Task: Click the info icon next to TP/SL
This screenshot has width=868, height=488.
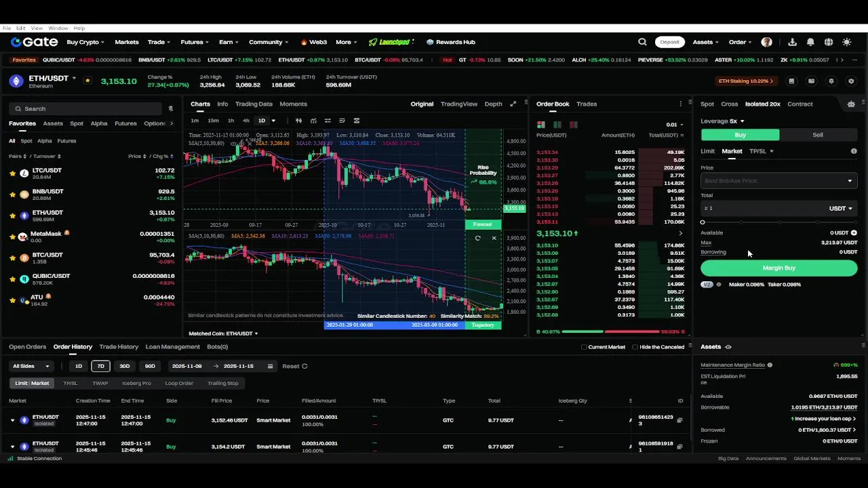Action: point(854,151)
